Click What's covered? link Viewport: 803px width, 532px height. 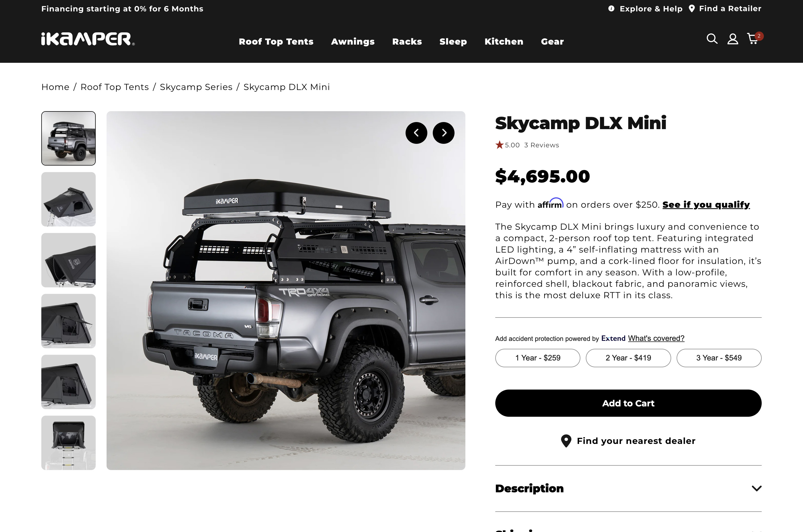point(656,338)
